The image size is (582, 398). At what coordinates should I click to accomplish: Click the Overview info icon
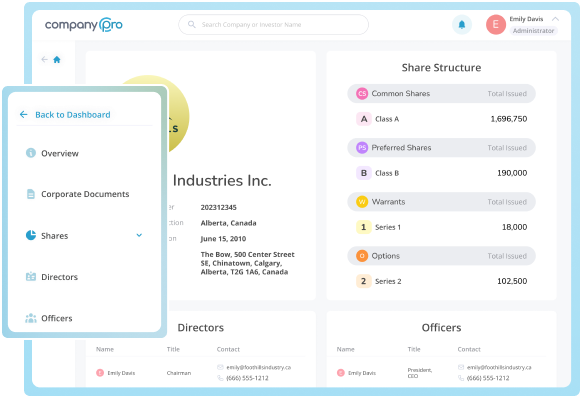coord(31,153)
